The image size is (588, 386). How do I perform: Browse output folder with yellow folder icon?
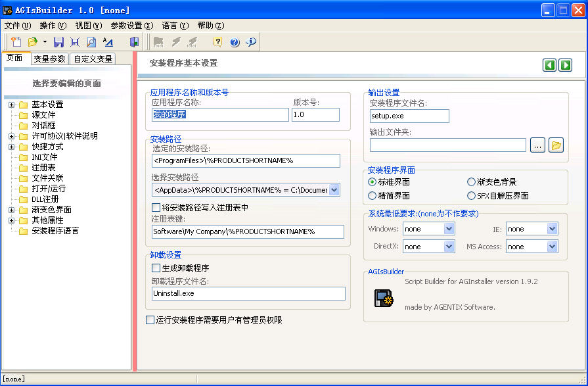(x=556, y=145)
